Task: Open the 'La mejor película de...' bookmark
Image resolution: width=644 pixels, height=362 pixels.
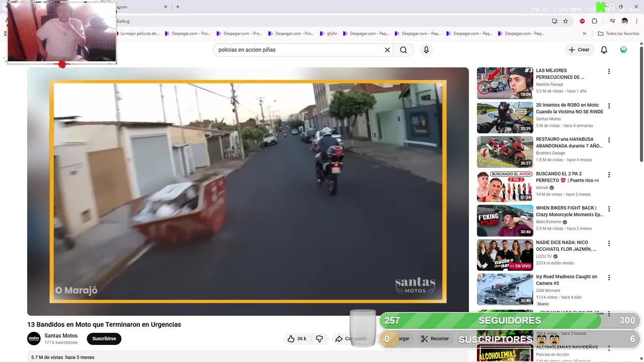Action: [138, 34]
